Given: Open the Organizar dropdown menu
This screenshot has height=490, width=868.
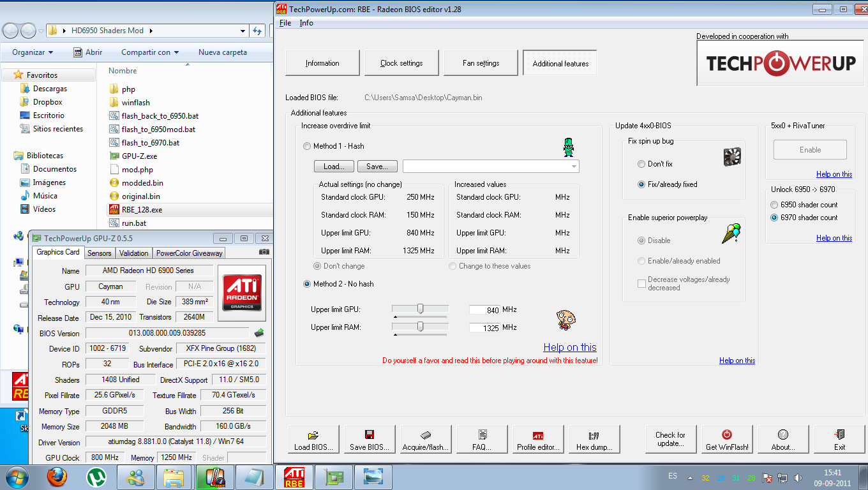Looking at the screenshot, I should (x=33, y=52).
